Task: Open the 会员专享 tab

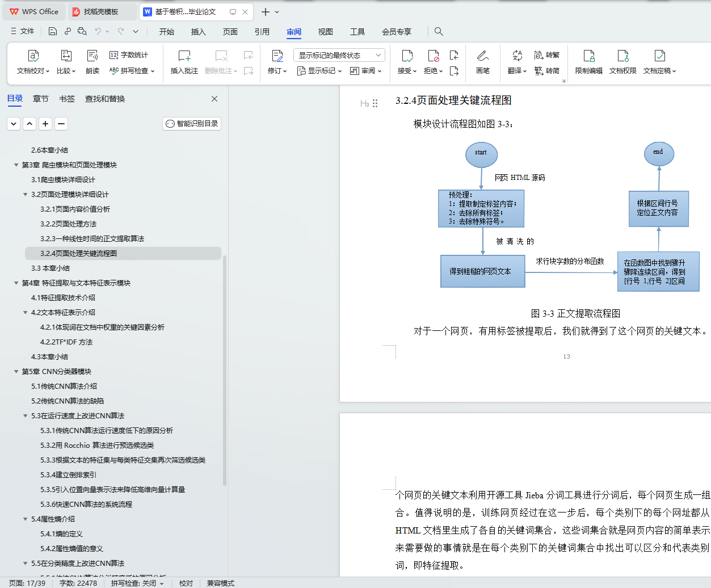Action: [x=397, y=32]
